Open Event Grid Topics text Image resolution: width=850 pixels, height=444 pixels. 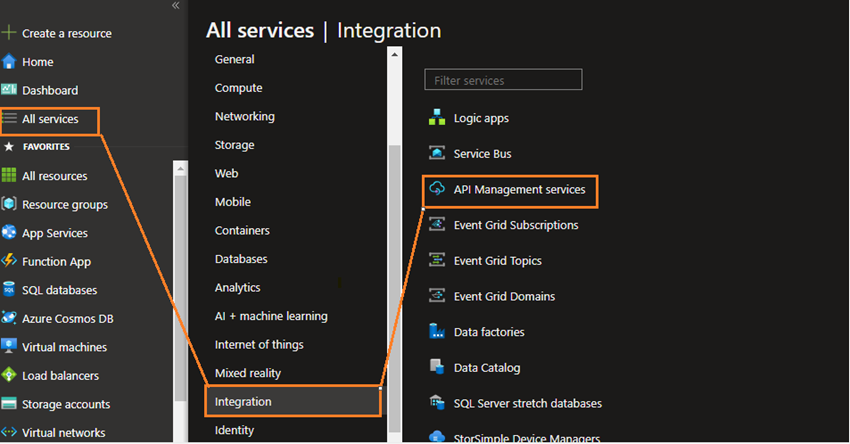point(498,261)
